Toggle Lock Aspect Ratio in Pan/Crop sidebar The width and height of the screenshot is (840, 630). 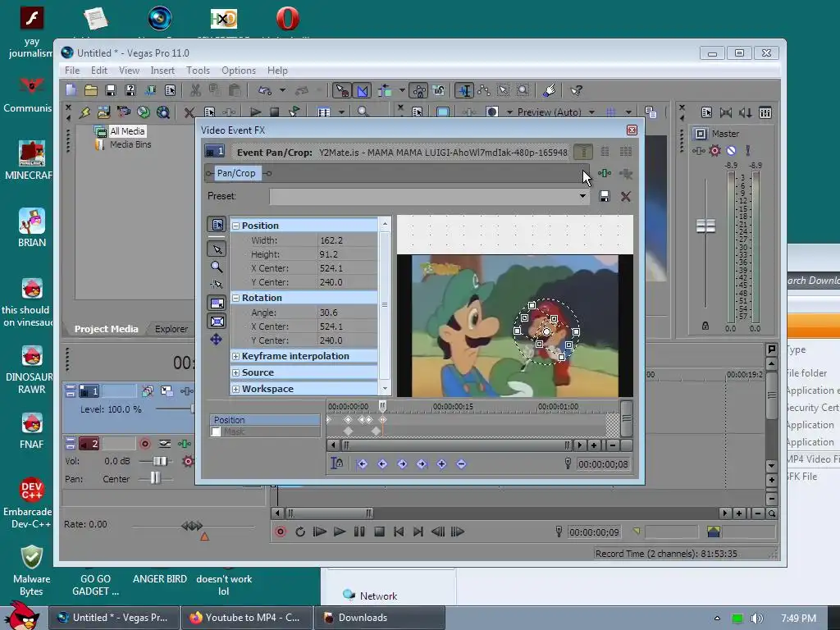click(x=217, y=304)
